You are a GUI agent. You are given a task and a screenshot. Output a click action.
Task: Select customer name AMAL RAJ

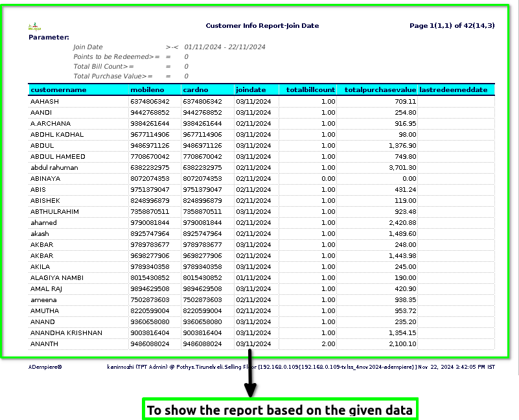coord(47,289)
